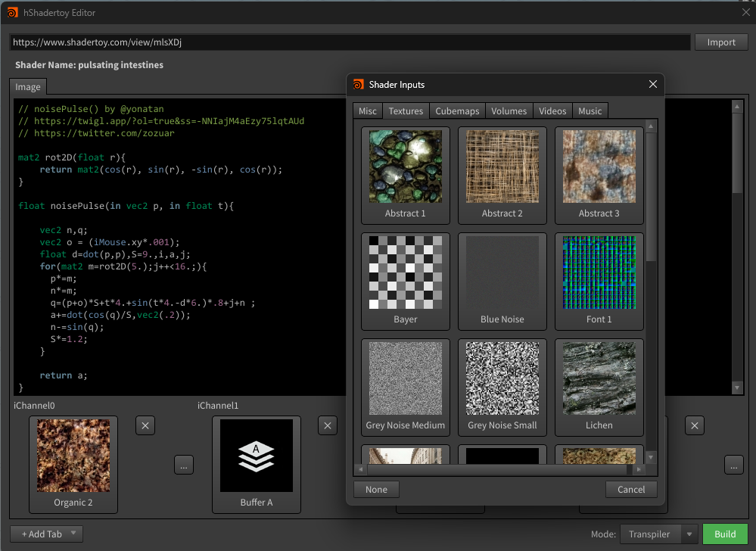This screenshot has height=551, width=756.
Task: Click code editor scroll-up arrow
Action: pos(737,105)
